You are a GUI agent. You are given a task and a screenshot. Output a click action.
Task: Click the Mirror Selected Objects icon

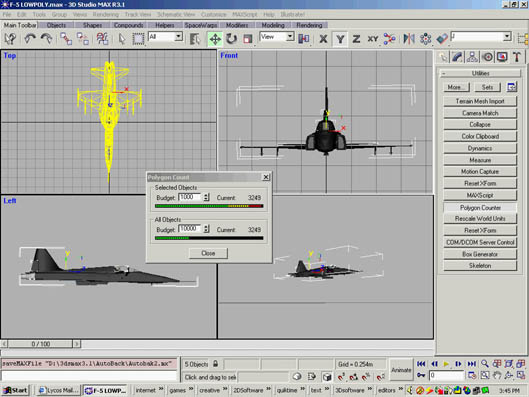pos(409,39)
